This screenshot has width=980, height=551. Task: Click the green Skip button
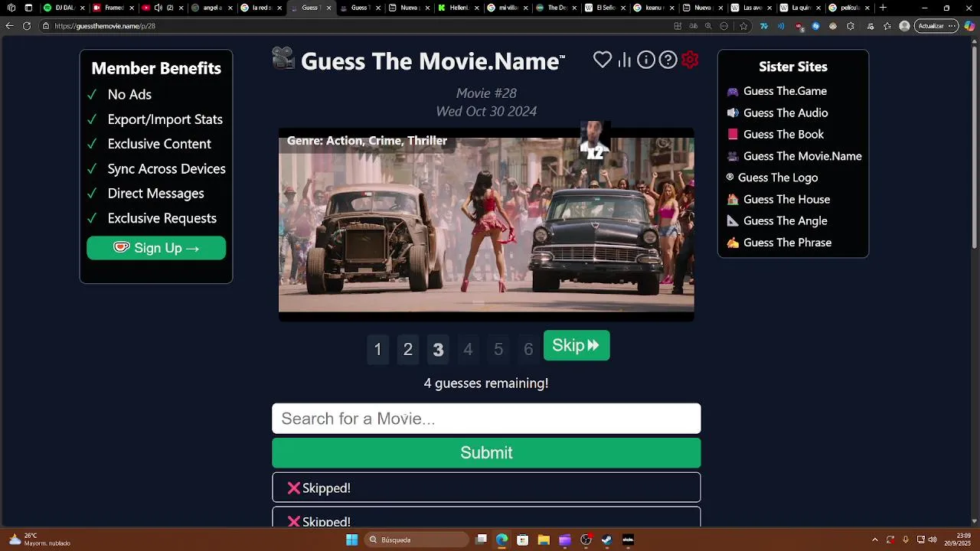577,345
